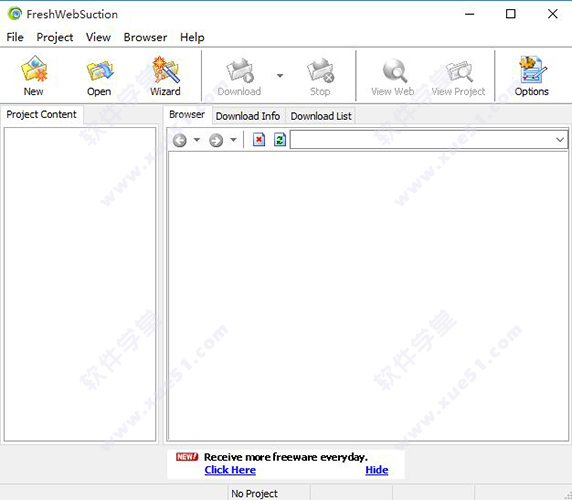Open the Project menu
Image resolution: width=572 pixels, height=500 pixels.
coord(55,37)
